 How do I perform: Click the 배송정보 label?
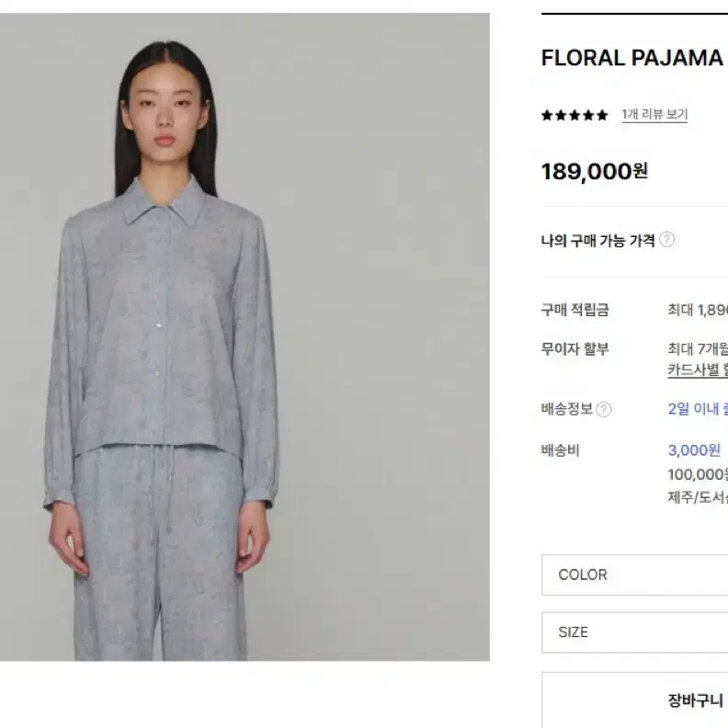tap(567, 409)
